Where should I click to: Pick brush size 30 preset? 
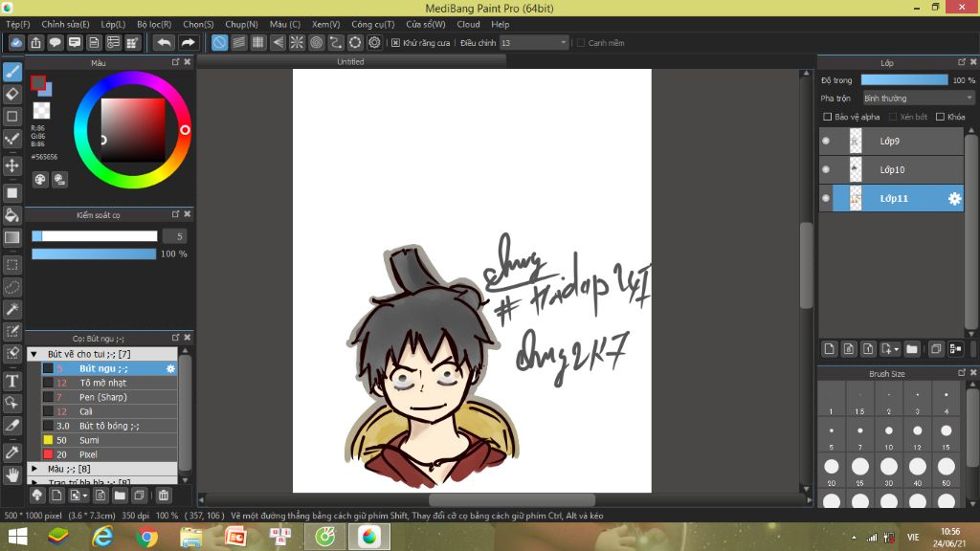tap(889, 471)
